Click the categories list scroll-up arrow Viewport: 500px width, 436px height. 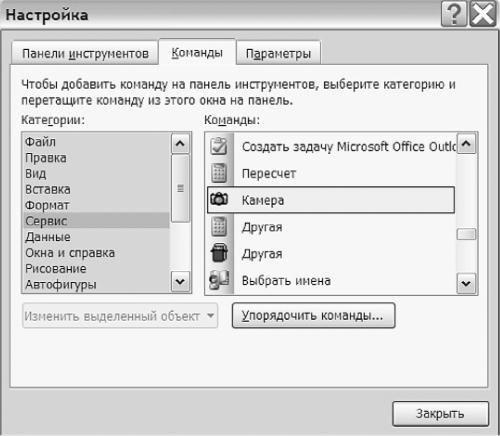tap(180, 144)
